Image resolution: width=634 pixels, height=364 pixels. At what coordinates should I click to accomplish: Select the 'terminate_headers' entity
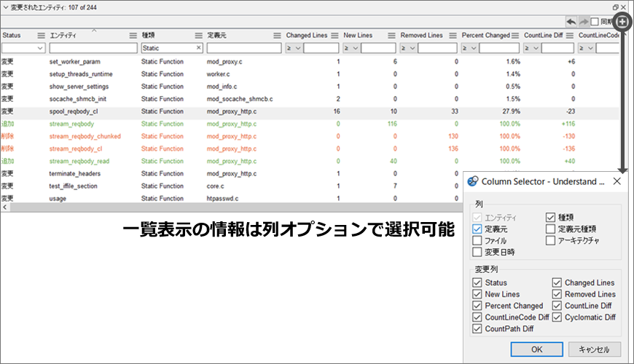coord(75,174)
